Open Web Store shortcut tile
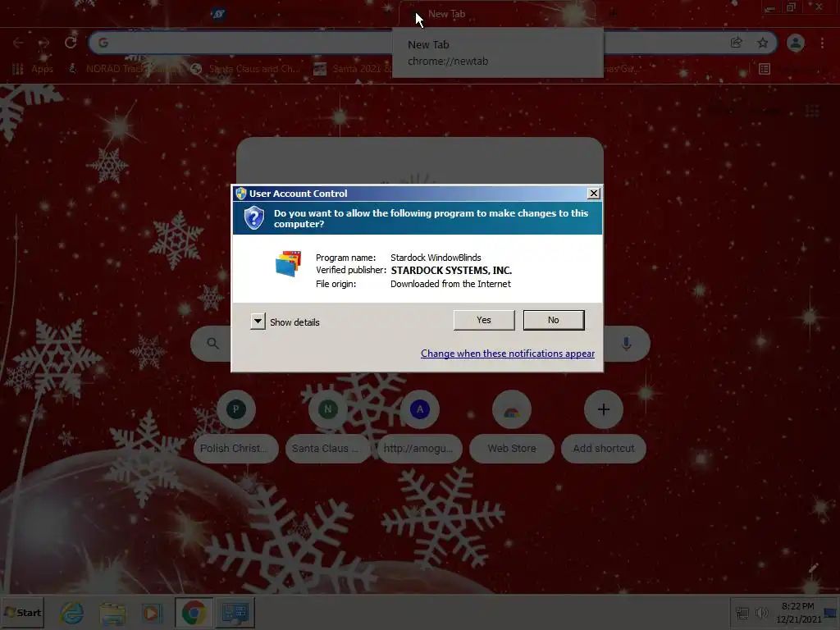Image resolution: width=840 pixels, height=630 pixels. (512, 428)
